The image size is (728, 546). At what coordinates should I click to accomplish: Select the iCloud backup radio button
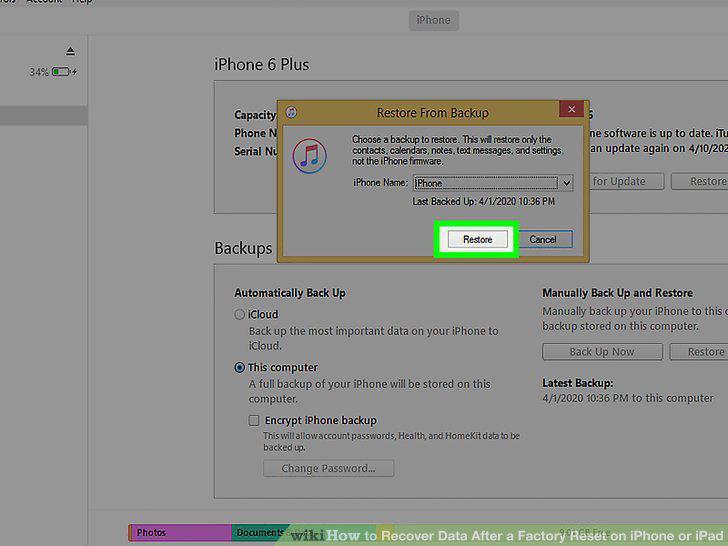tap(240, 315)
